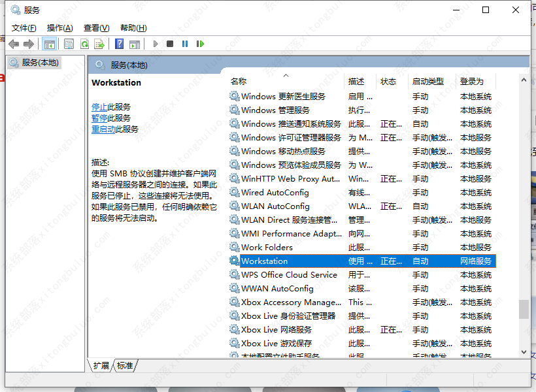Viewport: 536px width, 392px height.
Task: Click the refresh icon in the toolbar
Action: (86, 43)
